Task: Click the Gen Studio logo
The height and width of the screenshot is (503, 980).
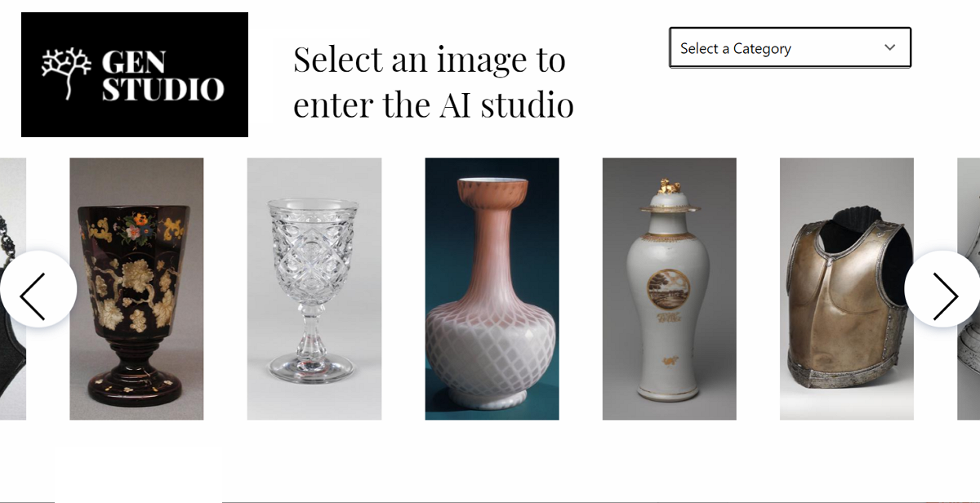Action: (x=135, y=74)
